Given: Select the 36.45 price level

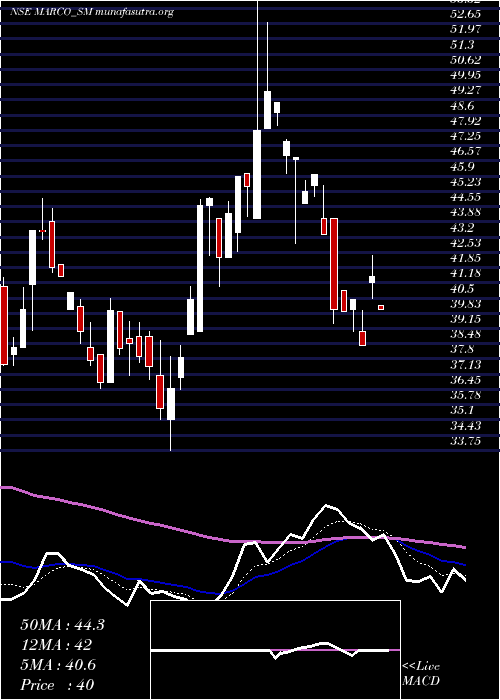Looking at the screenshot, I should coord(465,380).
